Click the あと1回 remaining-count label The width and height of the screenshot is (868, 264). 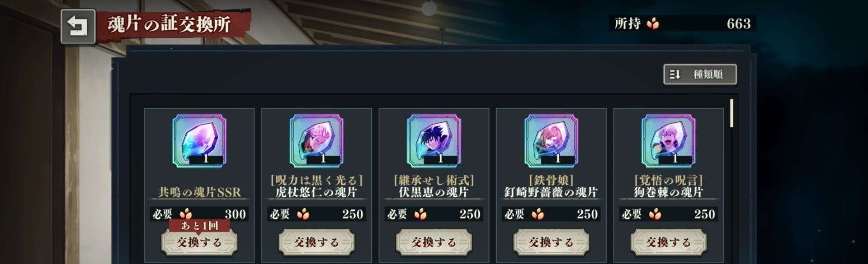(199, 225)
